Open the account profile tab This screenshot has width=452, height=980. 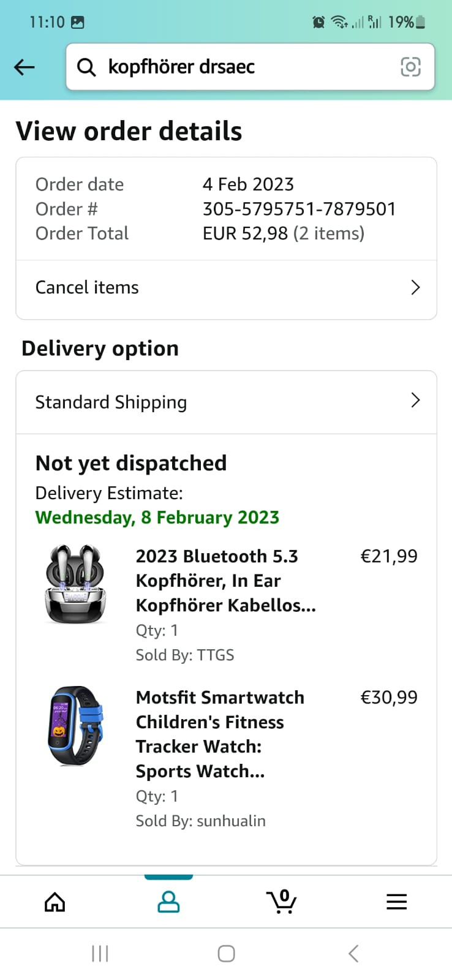tap(168, 902)
